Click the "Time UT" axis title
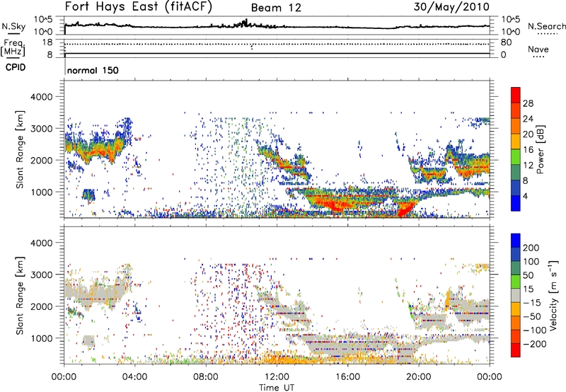The height and width of the screenshot is (392, 566). 277,388
